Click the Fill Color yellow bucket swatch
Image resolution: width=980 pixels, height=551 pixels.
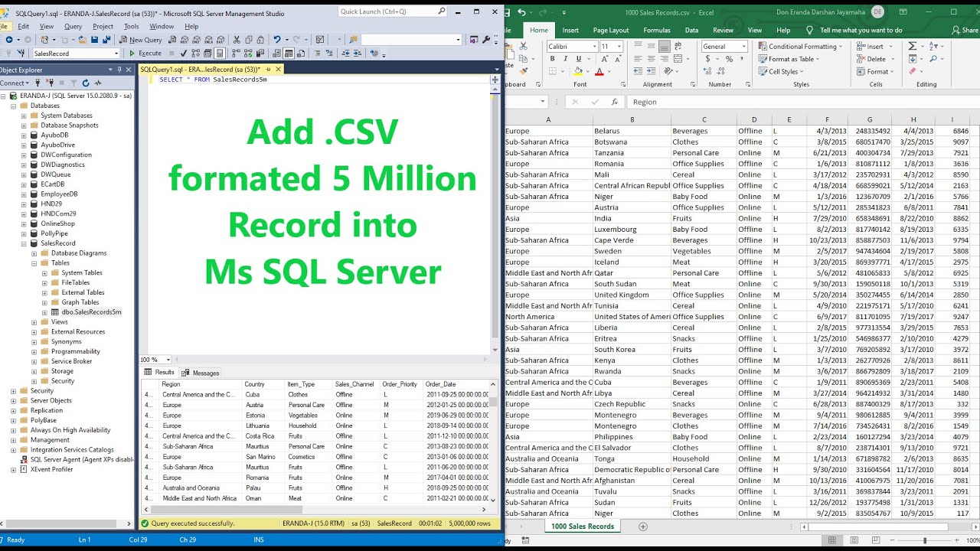578,70
